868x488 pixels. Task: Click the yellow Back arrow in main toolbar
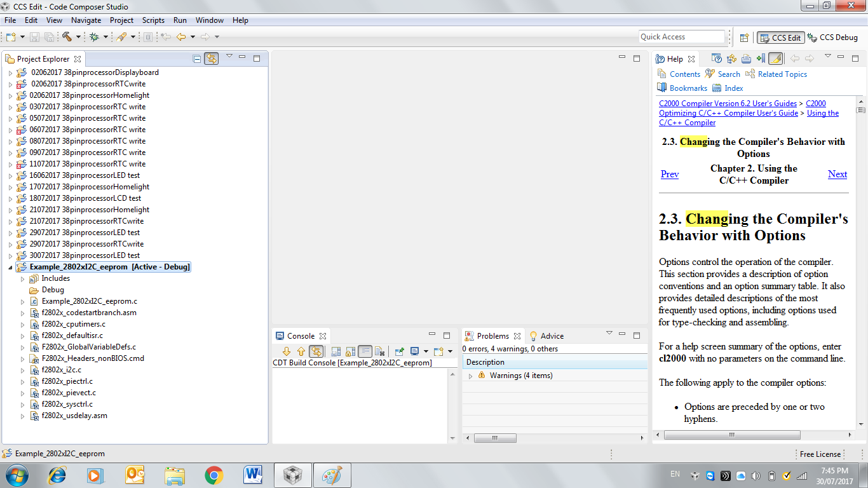pos(181,37)
